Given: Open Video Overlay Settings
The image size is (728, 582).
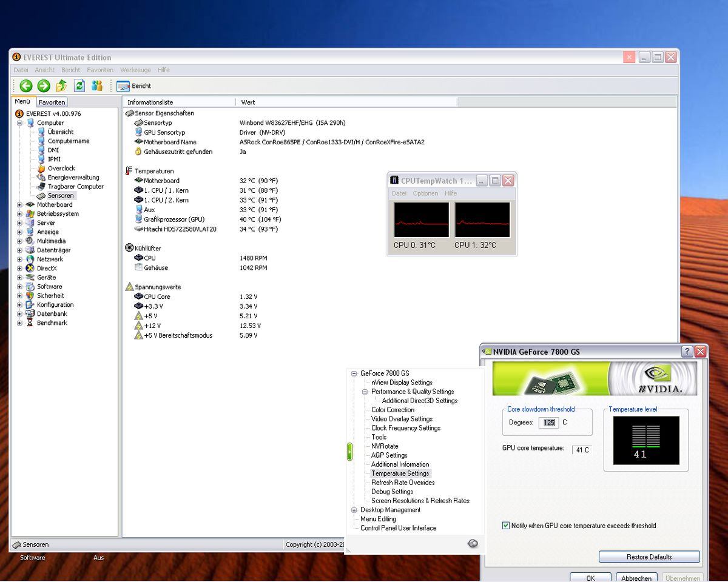Looking at the screenshot, I should tap(402, 419).
